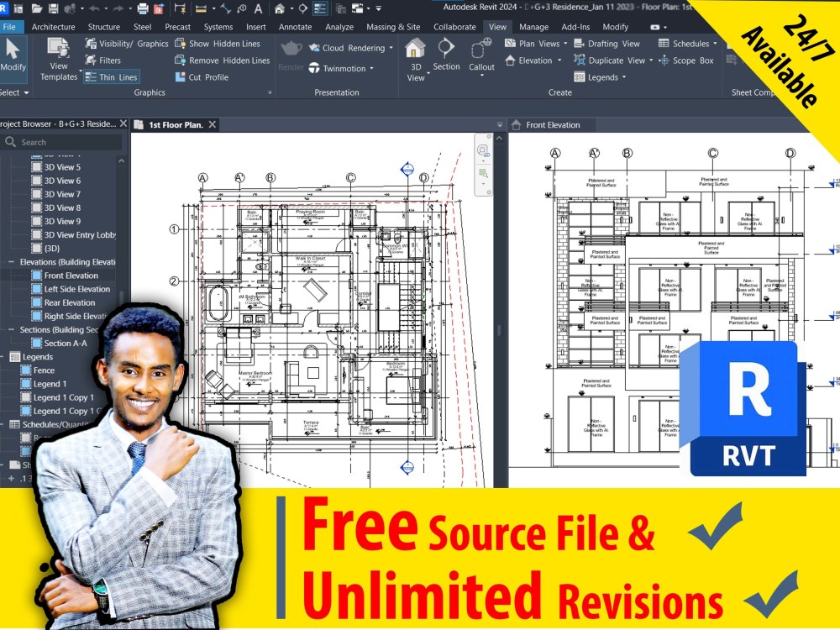
Task: Click the Project Browser scroll up arrow
Action: pos(122,160)
